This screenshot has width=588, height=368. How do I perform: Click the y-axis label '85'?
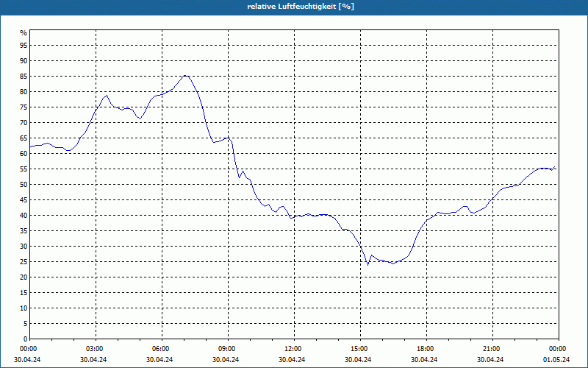pyautogui.click(x=24, y=77)
